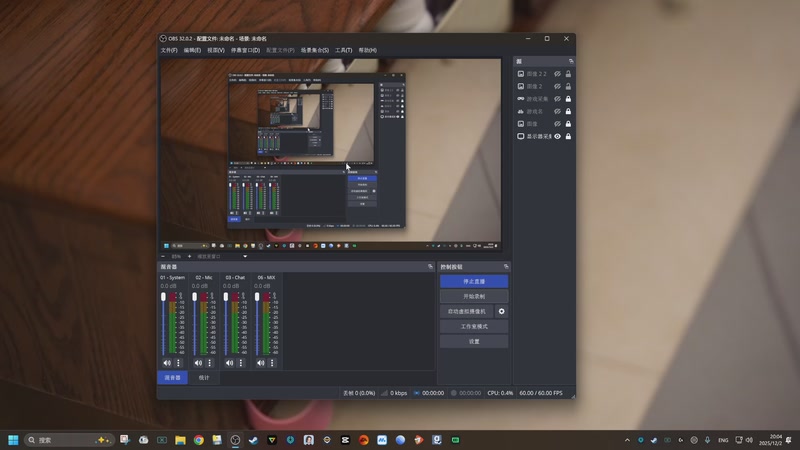Switch to the 混音器 tab
The height and width of the screenshot is (450, 800).
click(x=172, y=378)
